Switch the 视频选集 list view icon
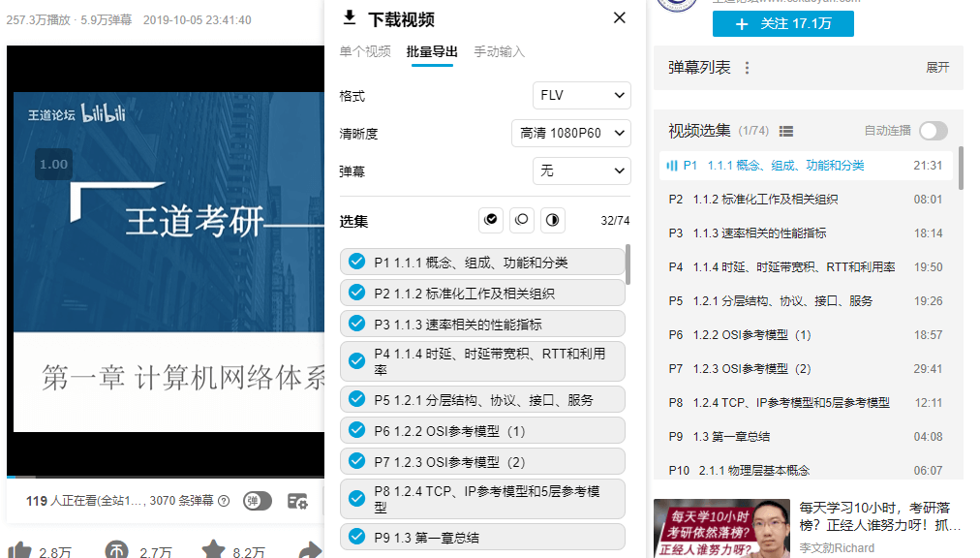The image size is (980, 558). [x=786, y=131]
